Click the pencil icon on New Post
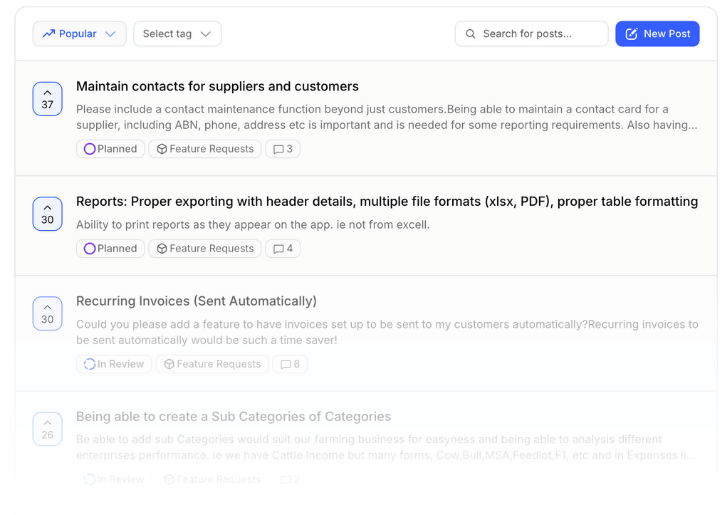 click(631, 34)
